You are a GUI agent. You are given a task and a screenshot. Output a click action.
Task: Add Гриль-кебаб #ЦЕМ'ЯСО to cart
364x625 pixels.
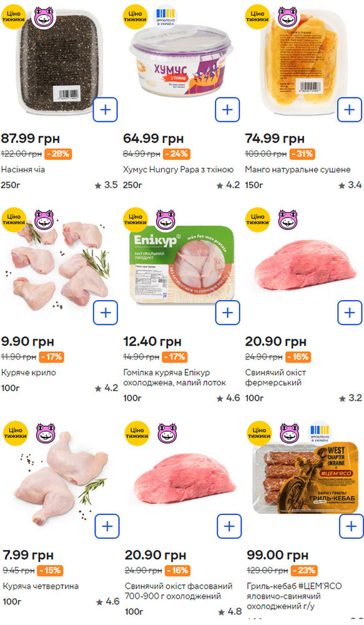click(x=351, y=526)
